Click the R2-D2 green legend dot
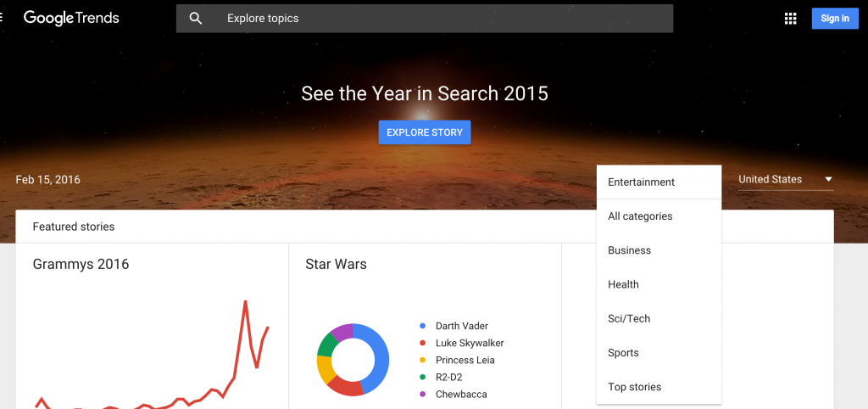 click(x=423, y=378)
